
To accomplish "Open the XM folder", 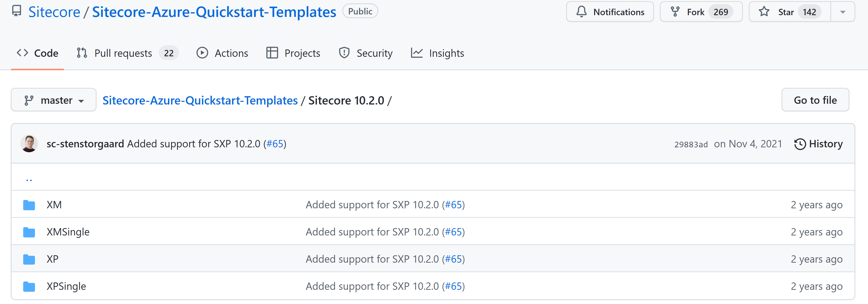I will click(54, 205).
